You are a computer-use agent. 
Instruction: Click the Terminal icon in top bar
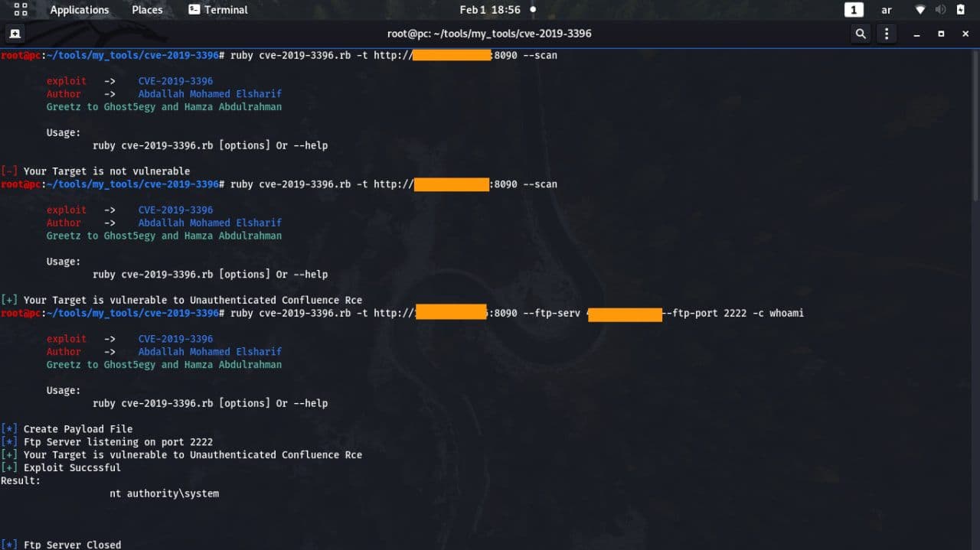pos(194,10)
